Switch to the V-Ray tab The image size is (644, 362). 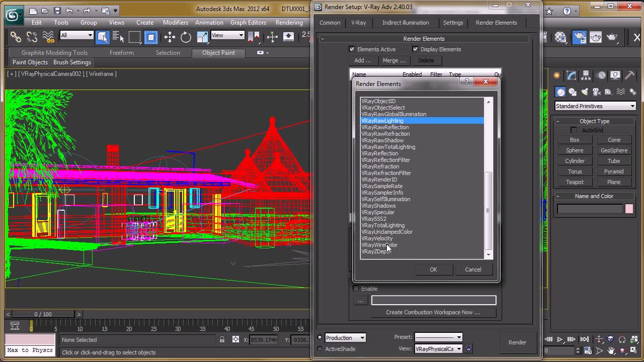(x=359, y=23)
